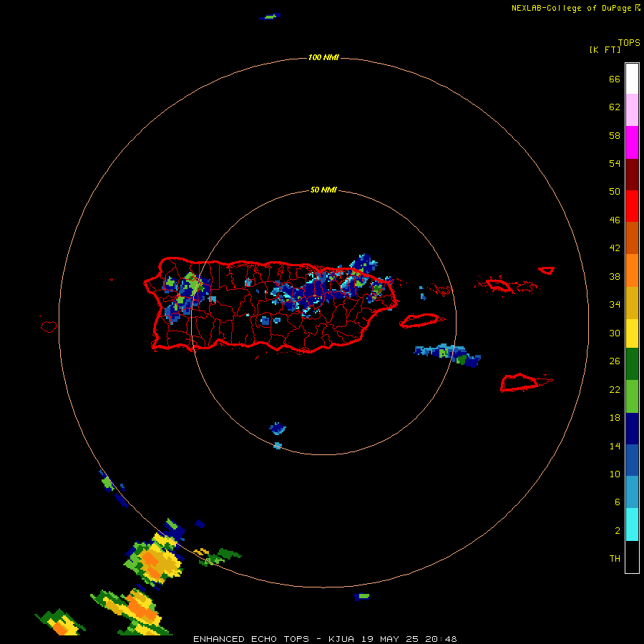
Task: Click legend value 18
Action: pos(615,418)
